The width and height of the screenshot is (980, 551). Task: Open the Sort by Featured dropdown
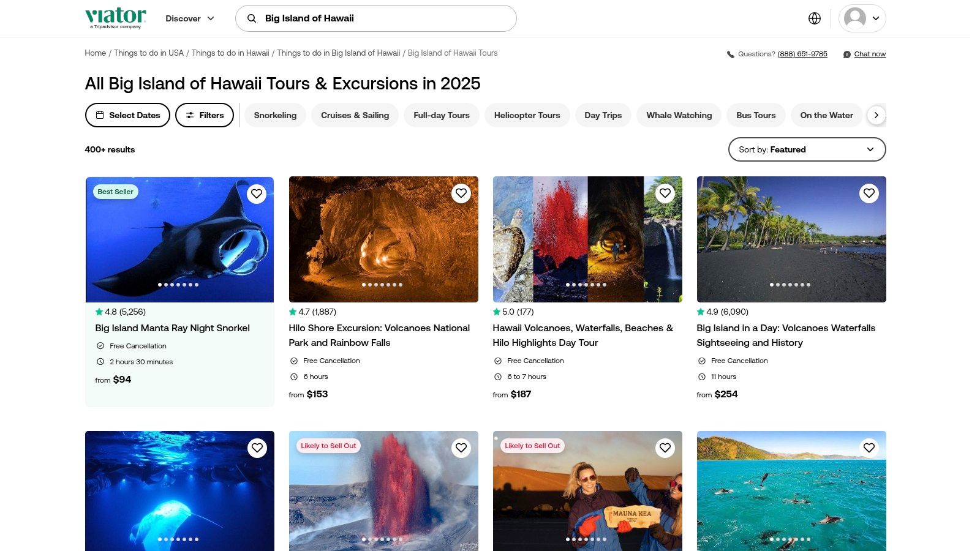coord(807,149)
